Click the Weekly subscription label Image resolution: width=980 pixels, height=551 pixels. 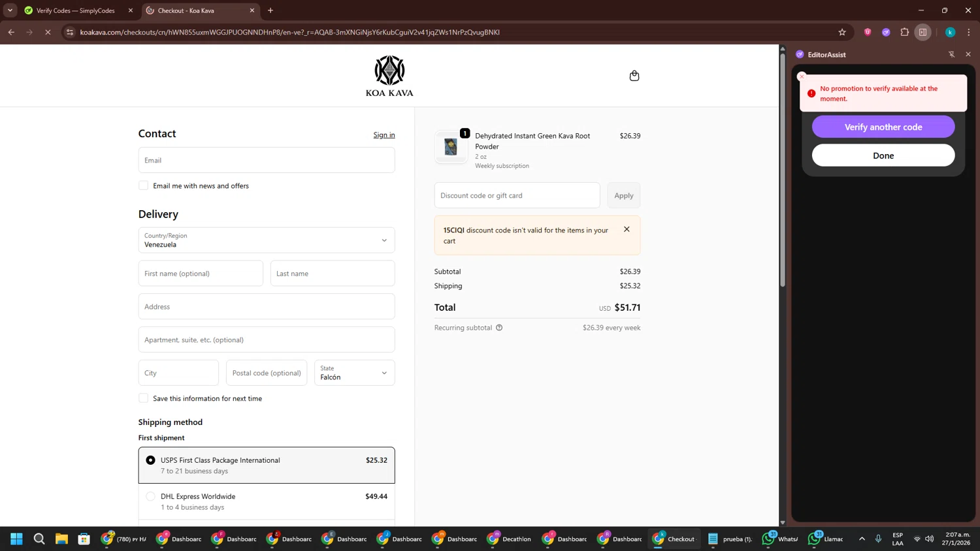coord(502,166)
